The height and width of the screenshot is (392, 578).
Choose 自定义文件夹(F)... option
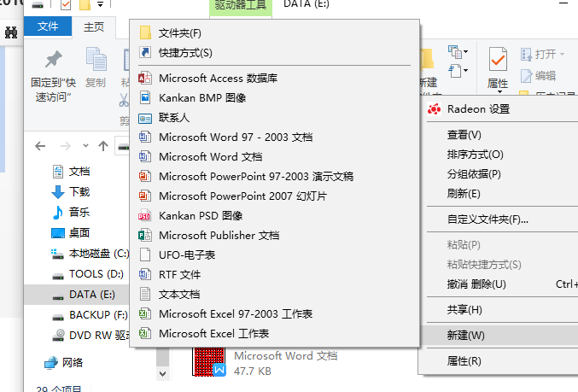[x=499, y=219]
